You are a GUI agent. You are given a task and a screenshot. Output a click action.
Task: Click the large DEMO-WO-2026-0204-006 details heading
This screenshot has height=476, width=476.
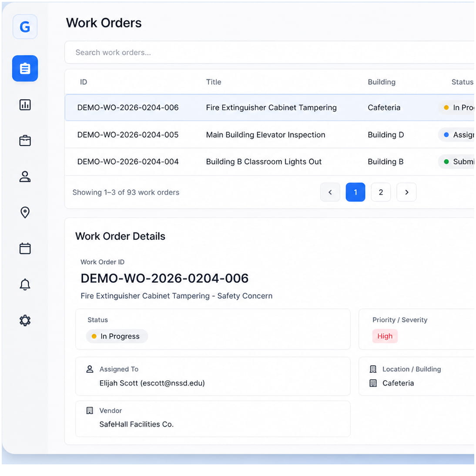[x=164, y=278]
